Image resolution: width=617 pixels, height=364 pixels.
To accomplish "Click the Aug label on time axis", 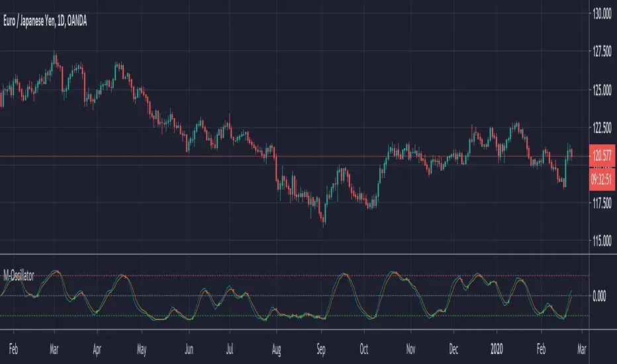I will [x=276, y=349].
